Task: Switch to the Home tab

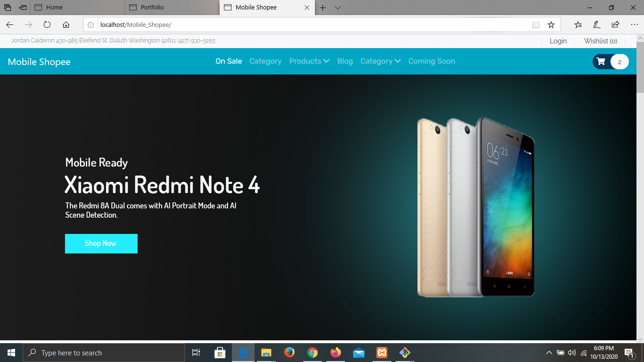Action: (78, 8)
